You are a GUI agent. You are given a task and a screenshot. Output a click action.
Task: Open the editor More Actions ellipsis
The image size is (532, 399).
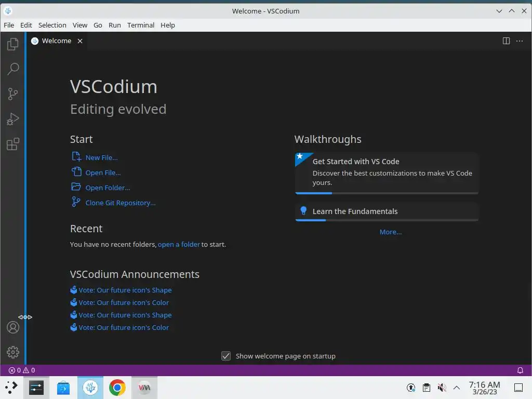(x=520, y=41)
